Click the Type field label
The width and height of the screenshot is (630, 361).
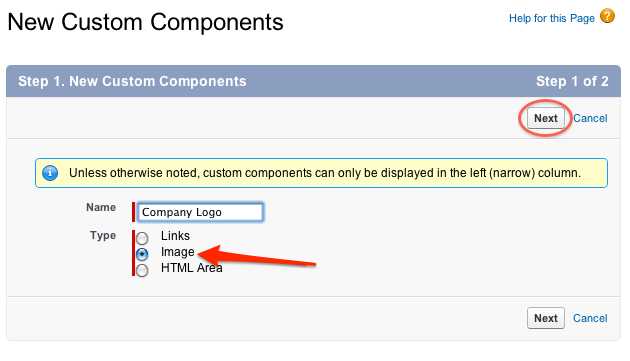click(x=103, y=236)
